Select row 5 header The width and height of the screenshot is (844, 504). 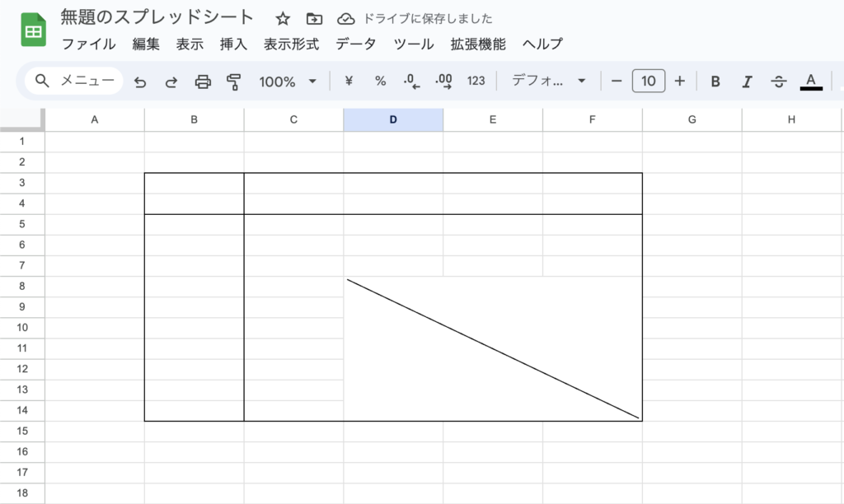pos(22,224)
